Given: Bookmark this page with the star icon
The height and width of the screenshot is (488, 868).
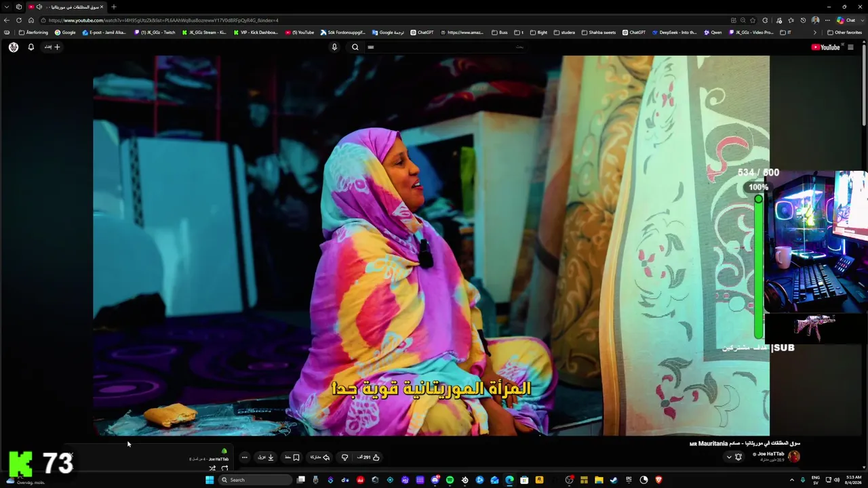Looking at the screenshot, I should tap(753, 20).
